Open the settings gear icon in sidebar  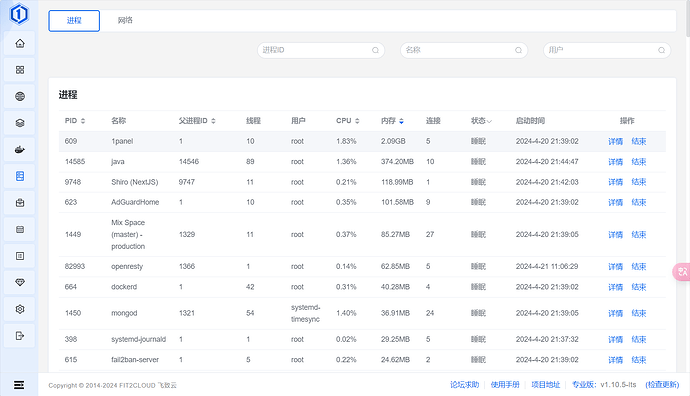point(20,309)
